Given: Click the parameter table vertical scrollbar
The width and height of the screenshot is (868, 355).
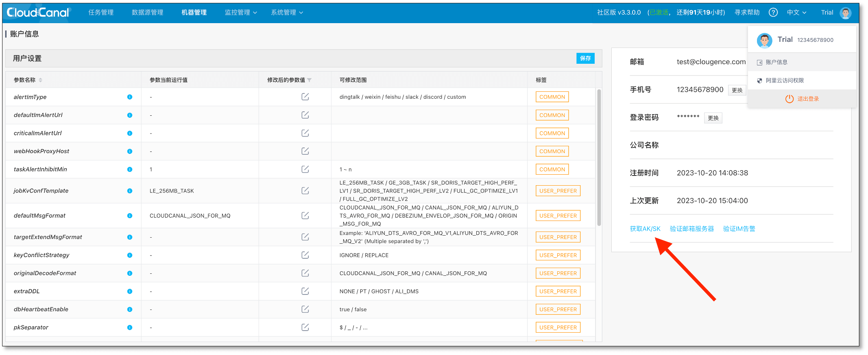Looking at the screenshot, I should coord(599,157).
